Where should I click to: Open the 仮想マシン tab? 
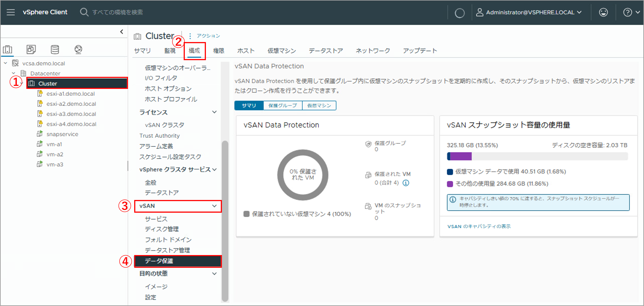point(282,51)
